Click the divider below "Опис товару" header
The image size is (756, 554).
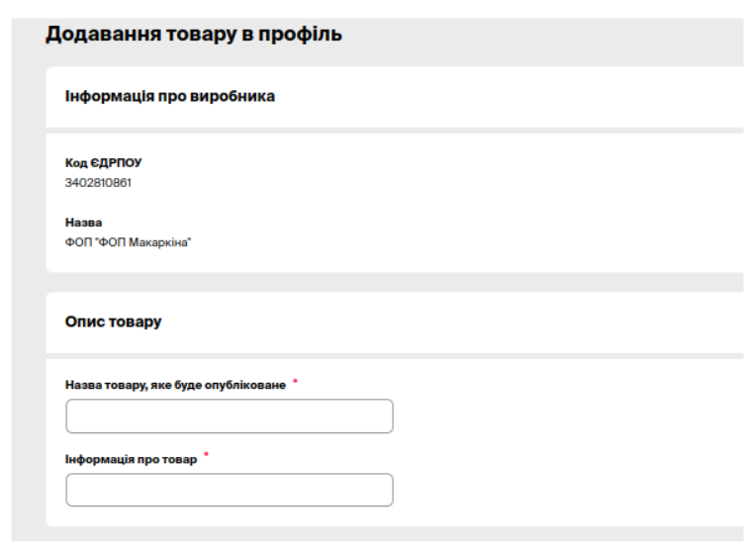click(396, 355)
